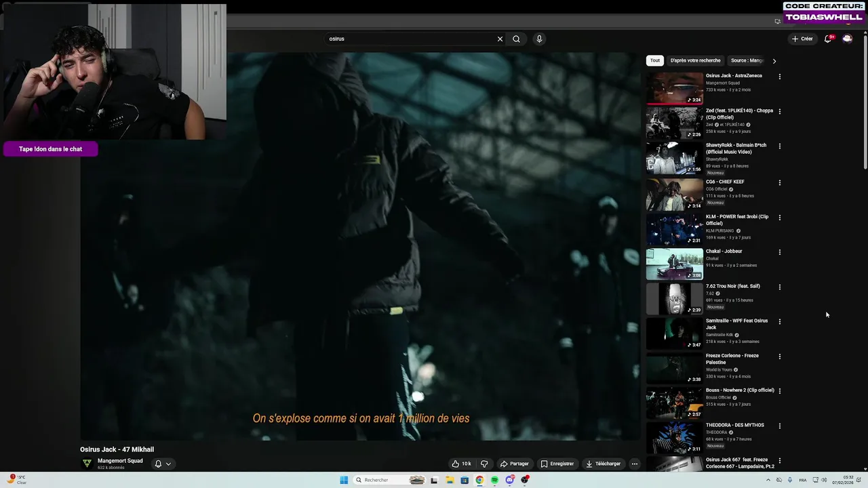Click tray microphone icon

(x=790, y=480)
